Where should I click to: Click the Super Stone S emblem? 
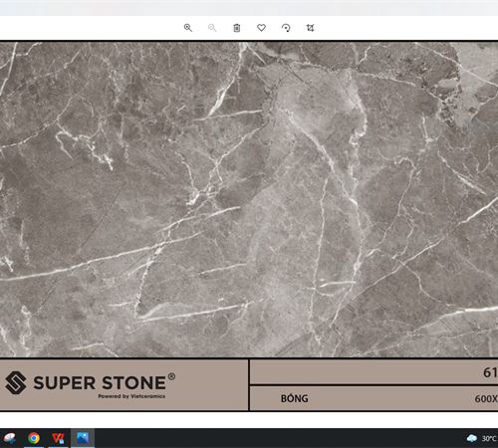click(x=16, y=382)
